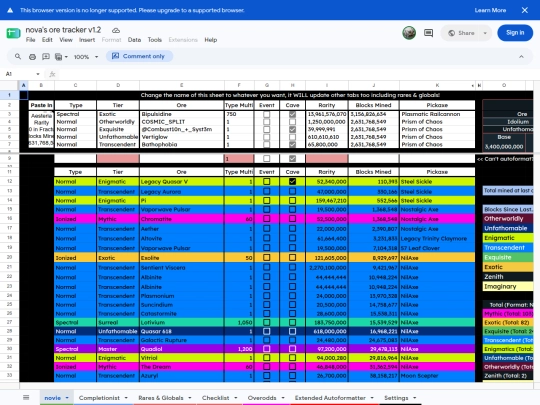540x405 pixels.
Task: Toggle Cave checkbox in COSMIC_SPLIT row
Action: [x=292, y=122]
